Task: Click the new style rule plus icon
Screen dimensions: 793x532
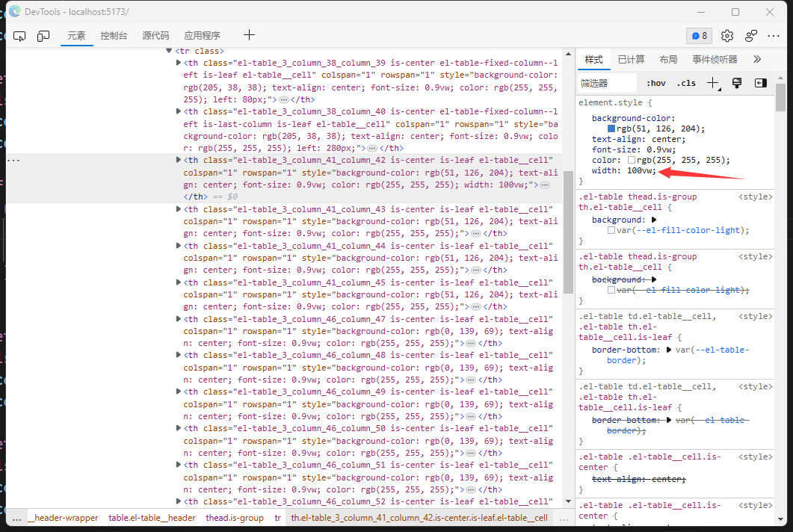Action: [x=712, y=82]
